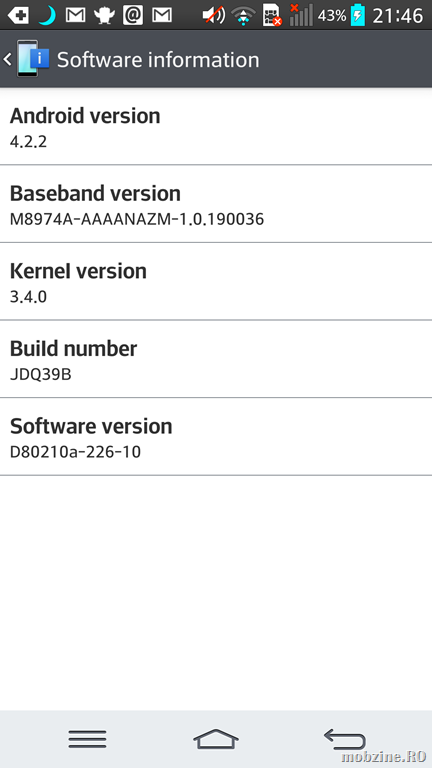This screenshot has height=768, width=432.
Task: Select the Kernel version entry
Action: coord(216,282)
